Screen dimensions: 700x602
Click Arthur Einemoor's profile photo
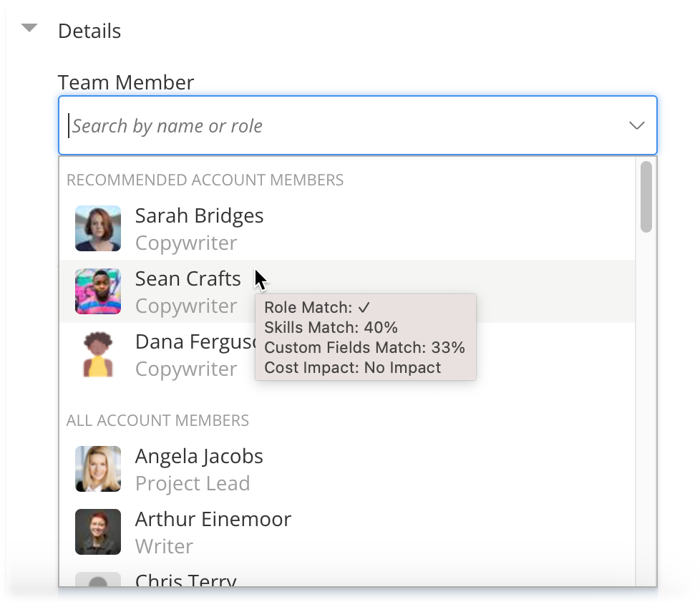[x=98, y=532]
